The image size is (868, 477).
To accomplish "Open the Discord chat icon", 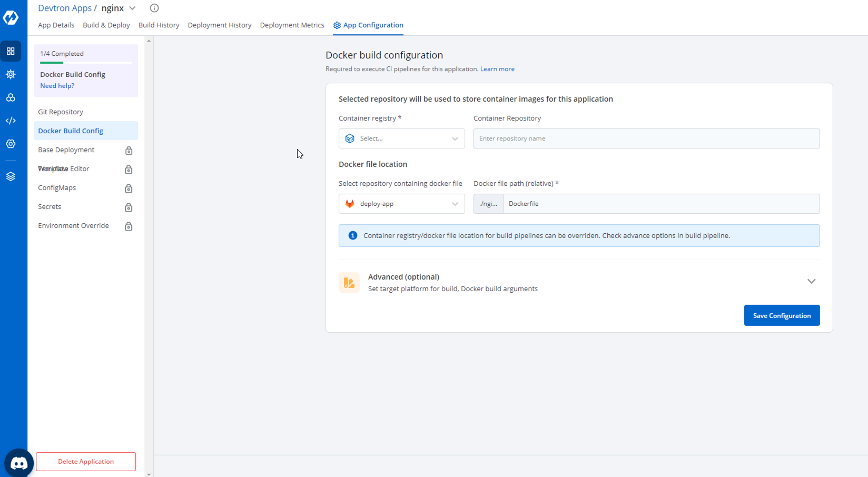I will pyautogui.click(x=19, y=463).
